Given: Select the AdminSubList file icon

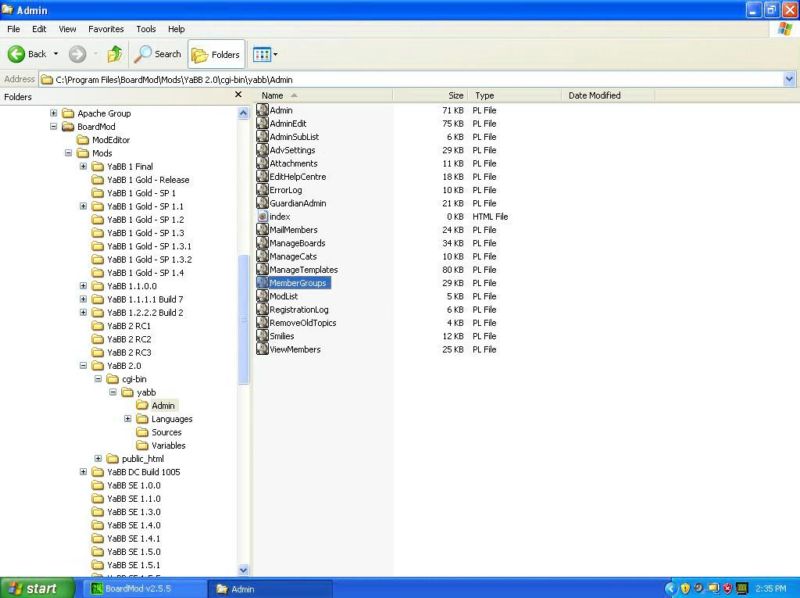Looking at the screenshot, I should coord(262,136).
